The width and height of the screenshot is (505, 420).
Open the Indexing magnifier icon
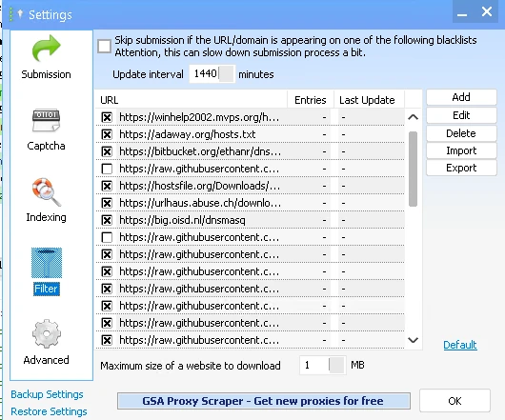[46, 191]
